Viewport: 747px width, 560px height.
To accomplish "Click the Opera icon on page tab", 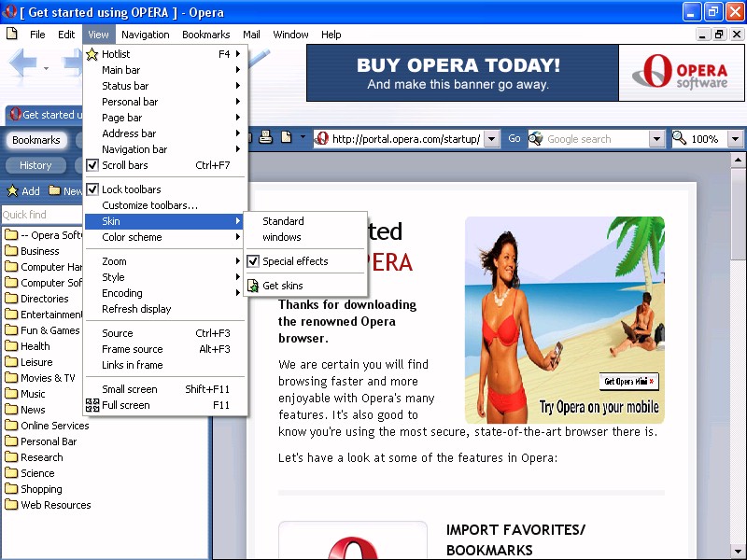I will (16, 114).
